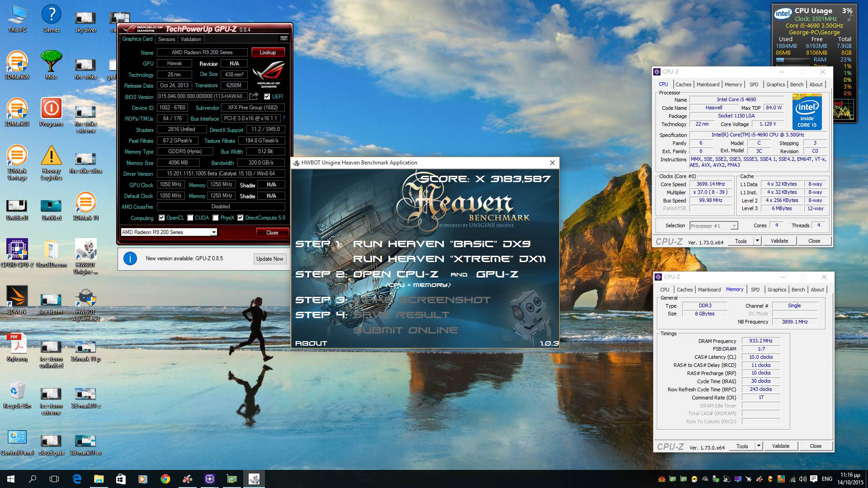The image size is (868, 488).
Task: Click the GPU Name field in GPU-Z
Action: click(202, 52)
